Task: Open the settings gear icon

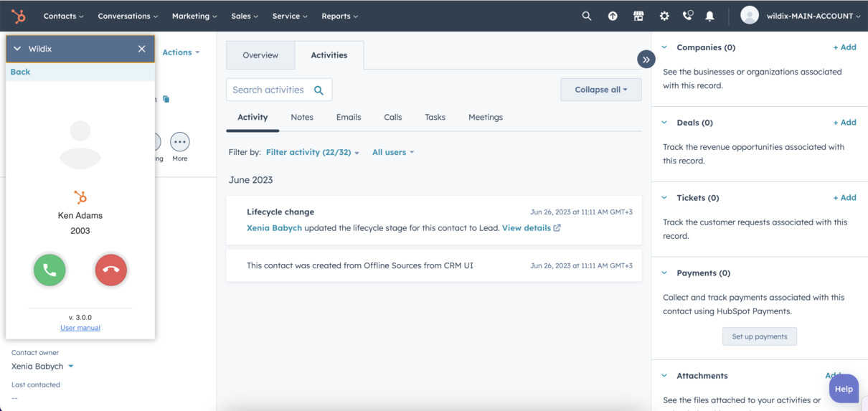Action: [x=664, y=16]
